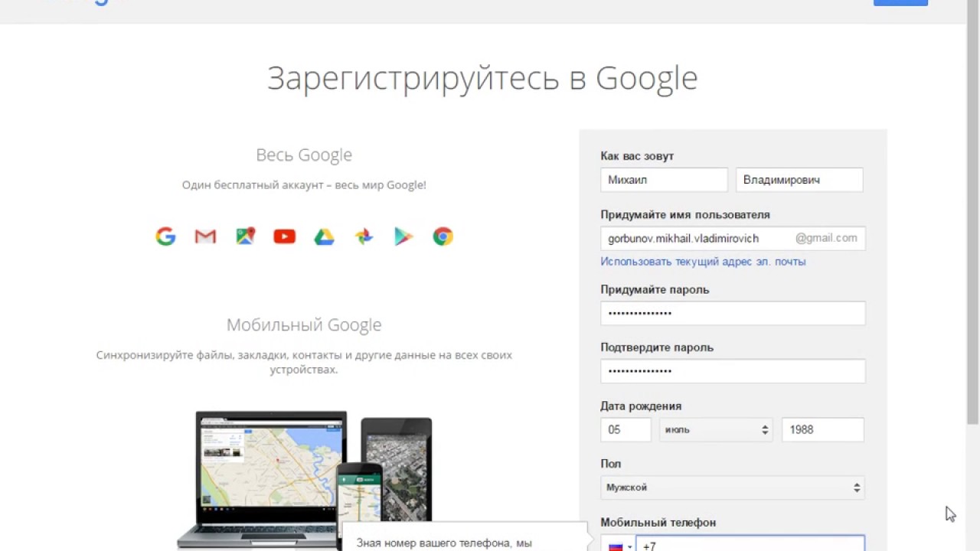Click the Google Play icon
This screenshot has width=980, height=551.
click(x=403, y=236)
